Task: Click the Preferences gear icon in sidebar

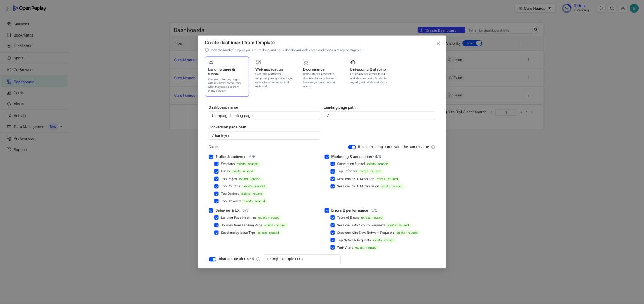Action: click(x=9, y=139)
